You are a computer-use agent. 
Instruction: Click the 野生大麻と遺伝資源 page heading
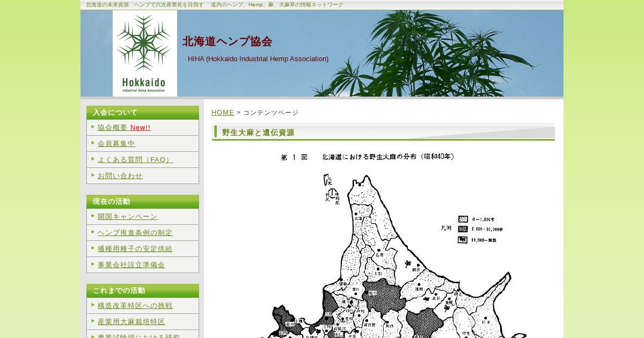pyautogui.click(x=258, y=133)
